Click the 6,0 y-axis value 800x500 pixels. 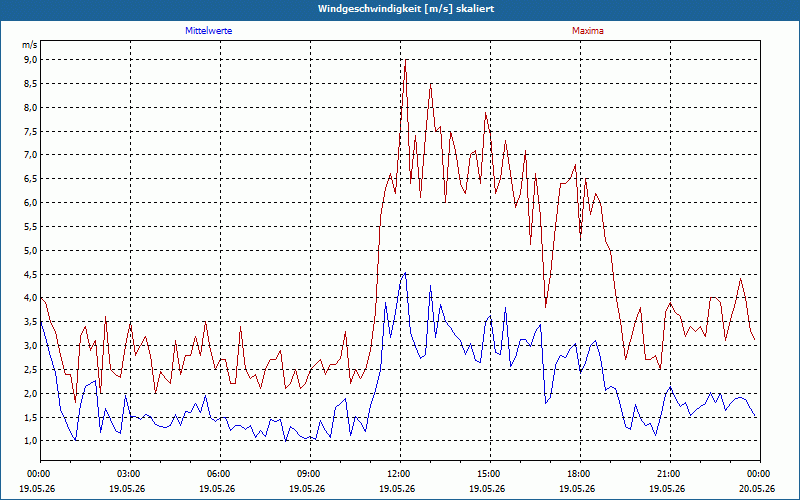31,203
